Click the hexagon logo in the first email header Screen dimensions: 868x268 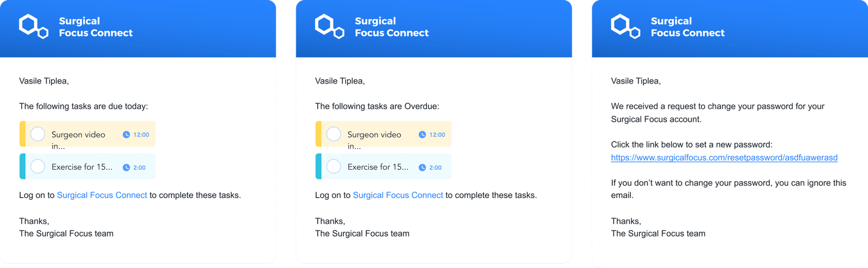[34, 27]
